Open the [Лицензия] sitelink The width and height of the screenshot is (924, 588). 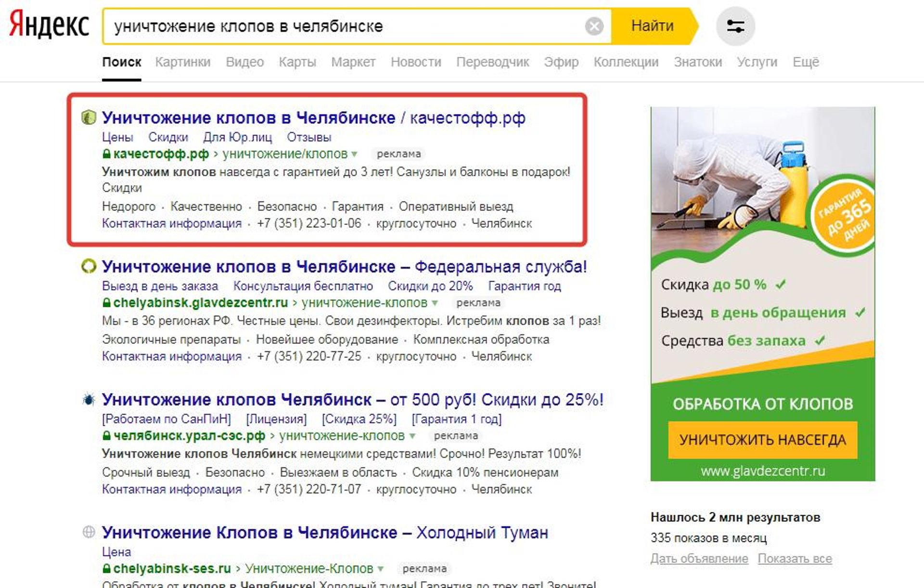[276, 419]
